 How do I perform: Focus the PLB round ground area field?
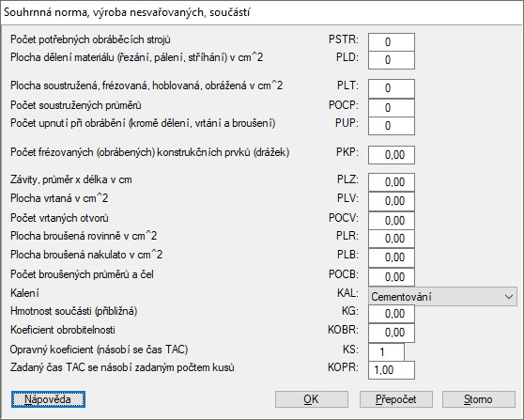click(x=392, y=257)
